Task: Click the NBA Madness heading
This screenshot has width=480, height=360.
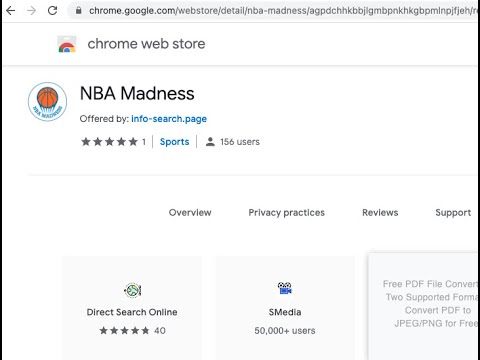Action: tap(137, 93)
